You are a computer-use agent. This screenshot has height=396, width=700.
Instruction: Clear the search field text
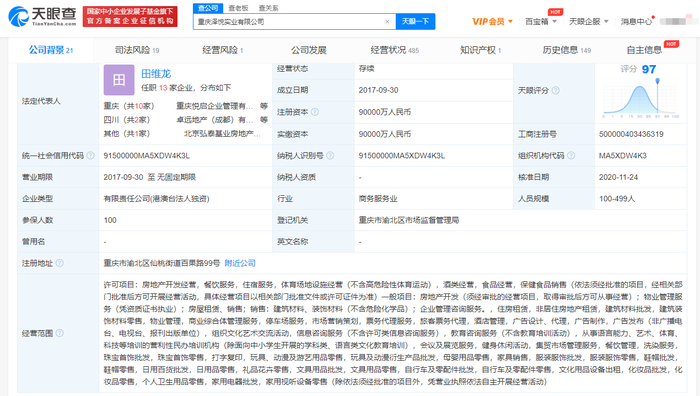click(387, 21)
